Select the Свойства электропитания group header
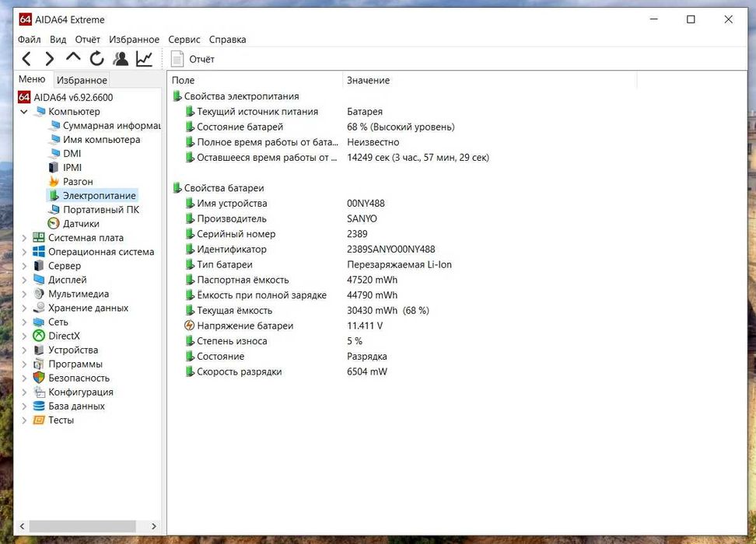Viewport: 756px width, 544px height. coord(236,96)
